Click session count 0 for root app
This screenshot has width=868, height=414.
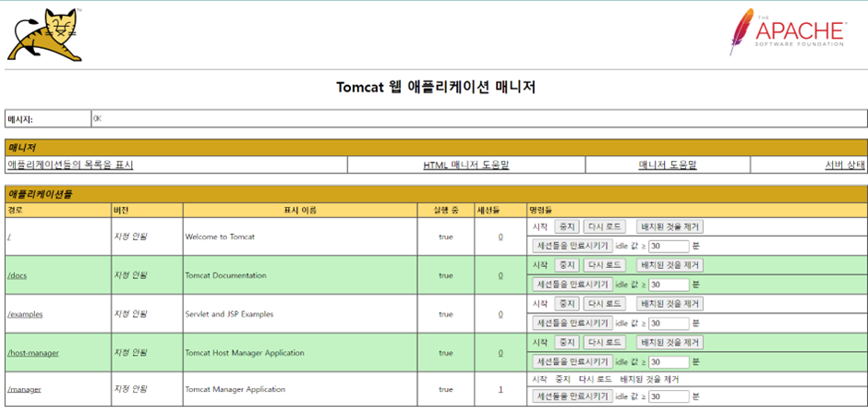(x=500, y=237)
